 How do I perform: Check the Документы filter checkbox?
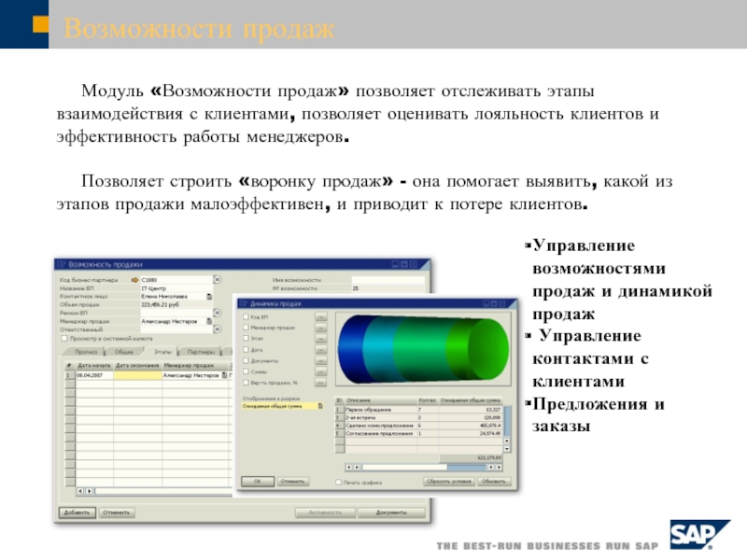(247, 361)
